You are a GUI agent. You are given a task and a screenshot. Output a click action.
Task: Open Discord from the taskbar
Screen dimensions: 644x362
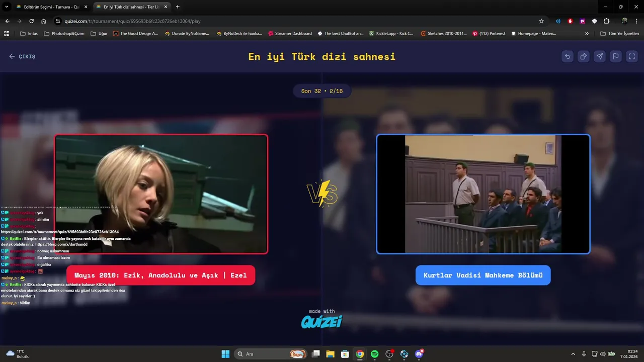coord(419,354)
